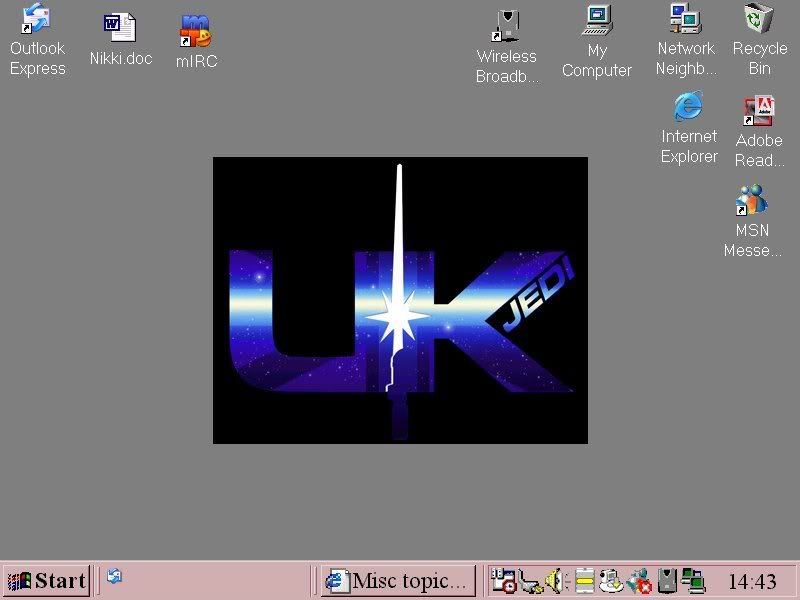
Task: Click the UK Jedi wallpaper image
Action: pyautogui.click(x=400, y=300)
